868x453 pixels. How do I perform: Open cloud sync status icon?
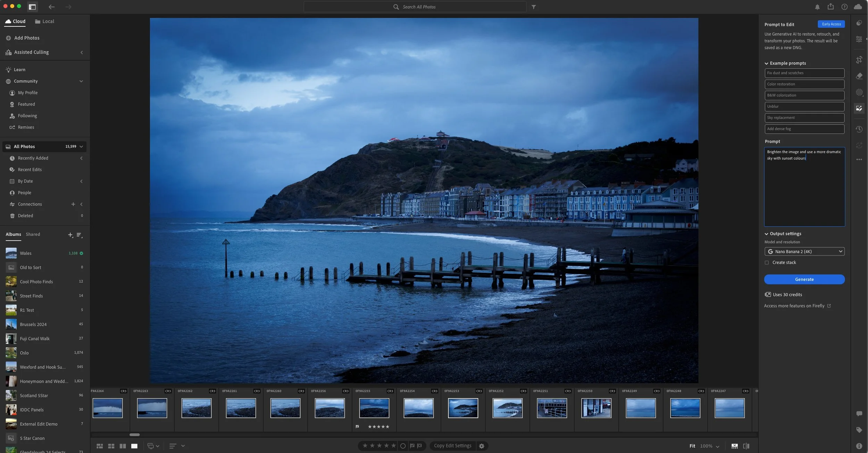[858, 7]
